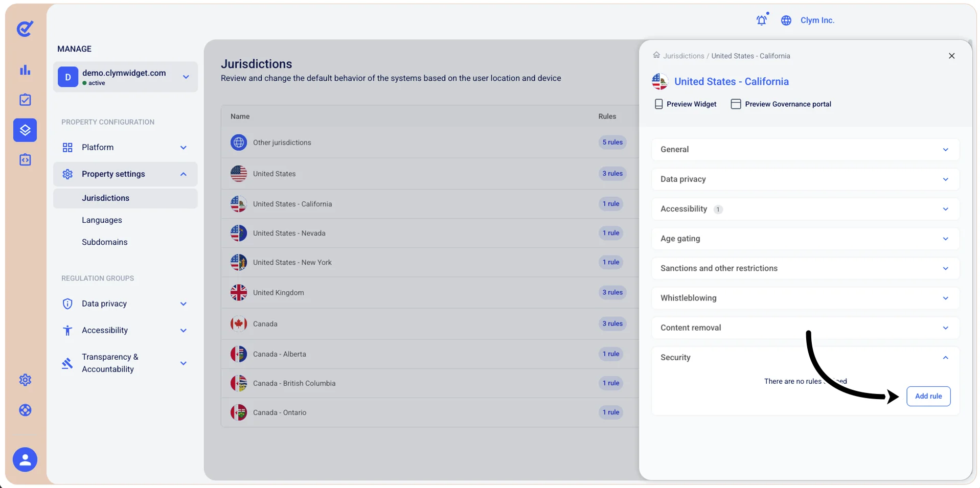Expand the Whistleblowing section

(x=805, y=298)
